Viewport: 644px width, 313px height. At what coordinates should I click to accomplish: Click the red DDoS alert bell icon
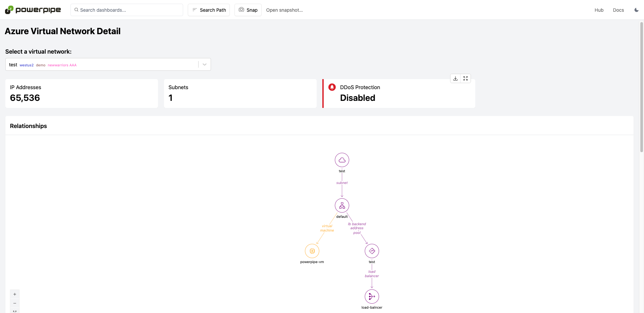click(332, 87)
